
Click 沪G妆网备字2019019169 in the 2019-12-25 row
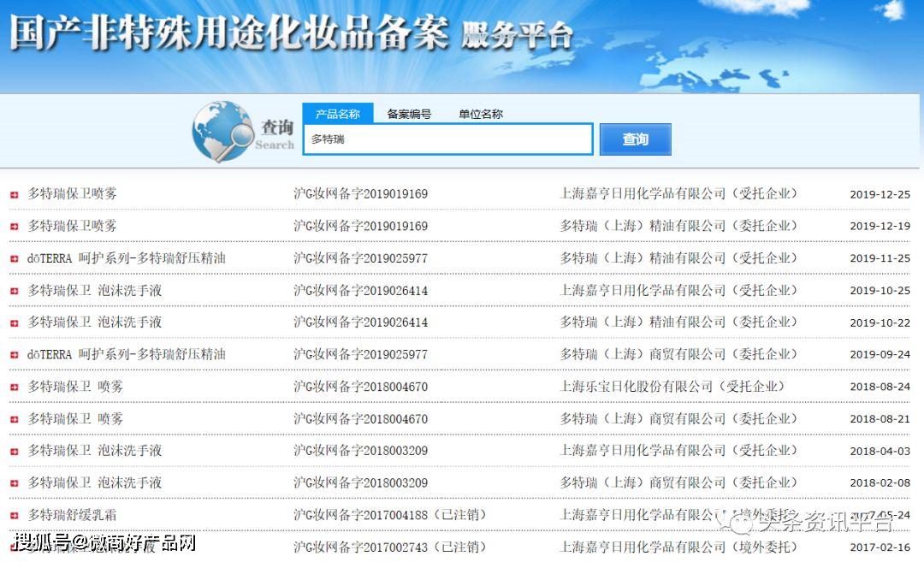click(x=361, y=194)
